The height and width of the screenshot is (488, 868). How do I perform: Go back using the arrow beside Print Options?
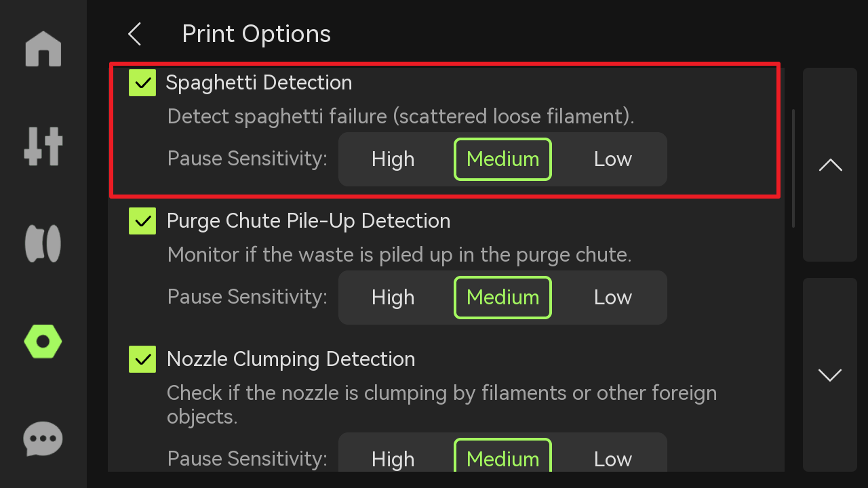(x=135, y=34)
